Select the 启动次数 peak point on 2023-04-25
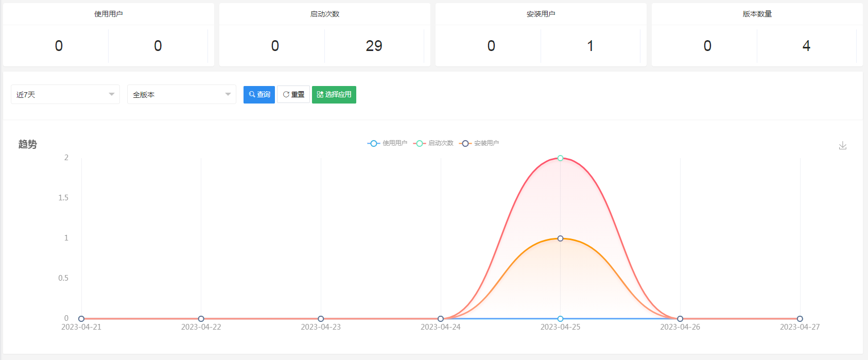The width and height of the screenshot is (868, 360). point(560,158)
